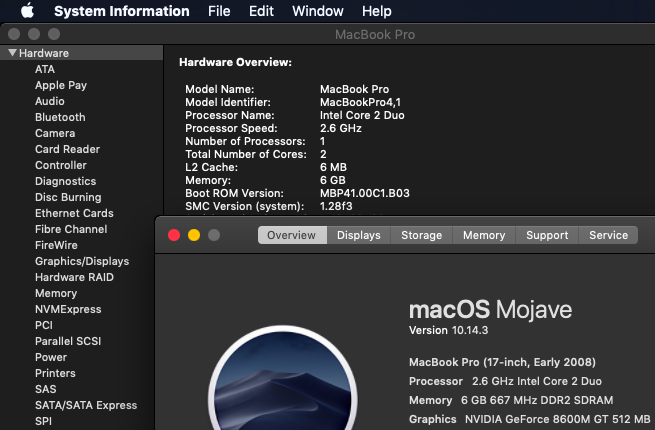
Task: Select Hardware RAID in the sidebar
Action: tap(74, 277)
